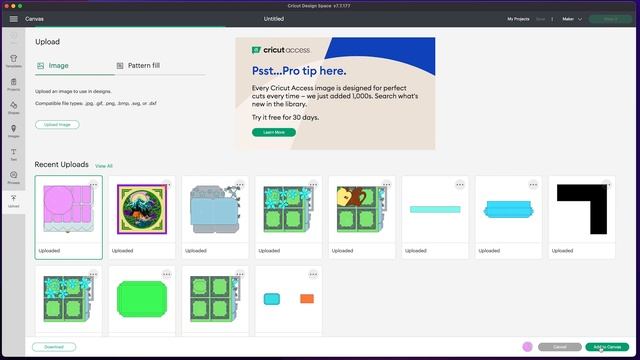The image size is (640, 360).
Task: Open options for the pink layout upload
Action: click(x=93, y=185)
